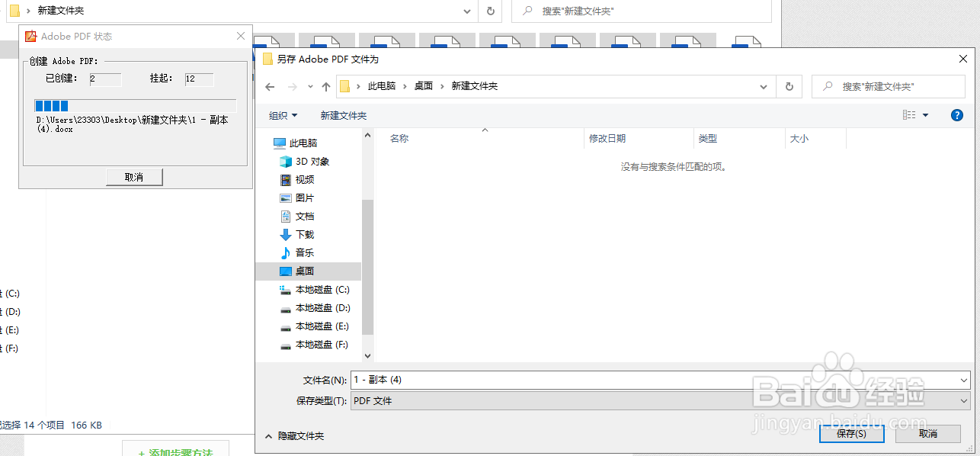Select 本地磁盘 (E:) in Save dialog tree
Screen dimensions: 980x456
click(x=315, y=326)
